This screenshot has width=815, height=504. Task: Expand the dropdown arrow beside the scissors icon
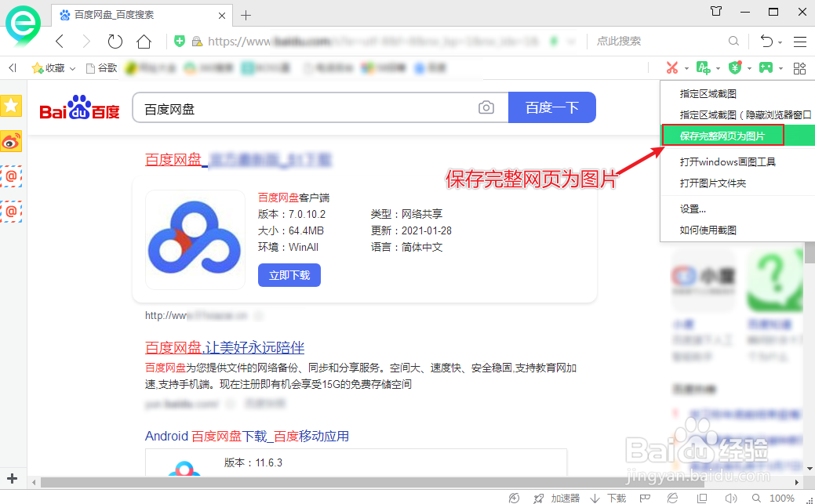(686, 69)
